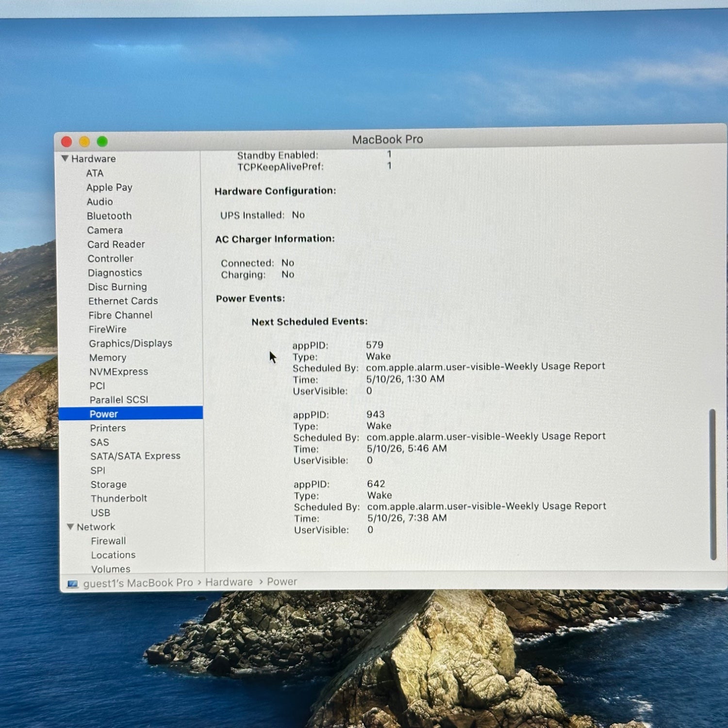
Task: Open the USB sidebar item
Action: (x=100, y=513)
